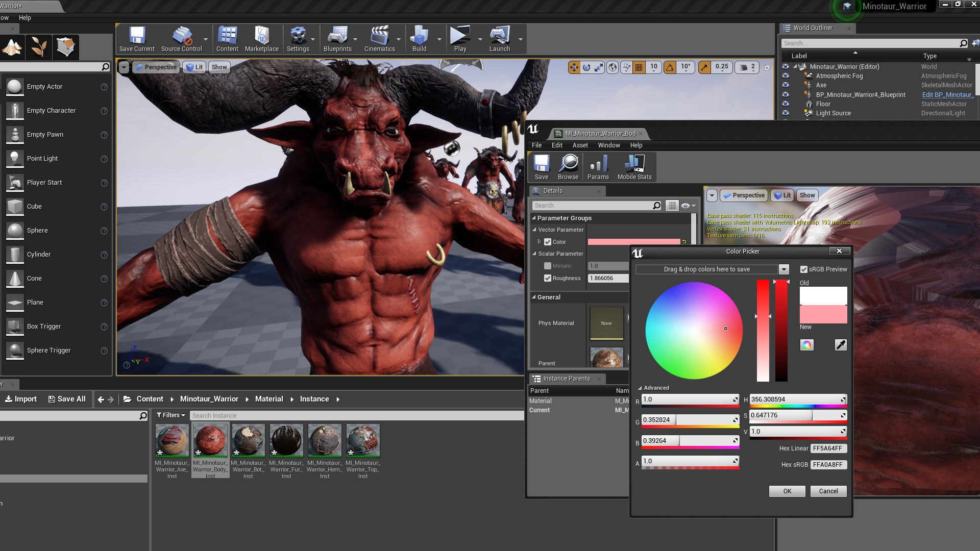The height and width of the screenshot is (551, 980).
Task: Adjust the green G channel slider
Action: pyautogui.click(x=690, y=420)
